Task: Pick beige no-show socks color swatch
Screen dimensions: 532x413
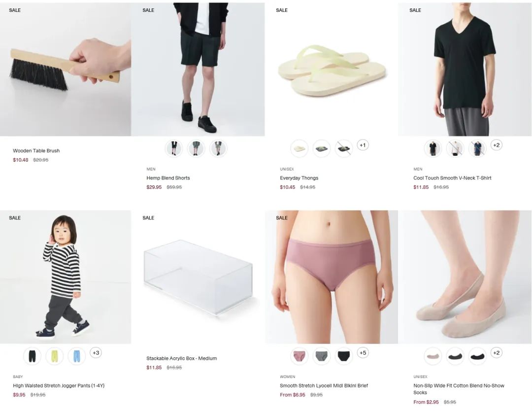Action: (432, 356)
